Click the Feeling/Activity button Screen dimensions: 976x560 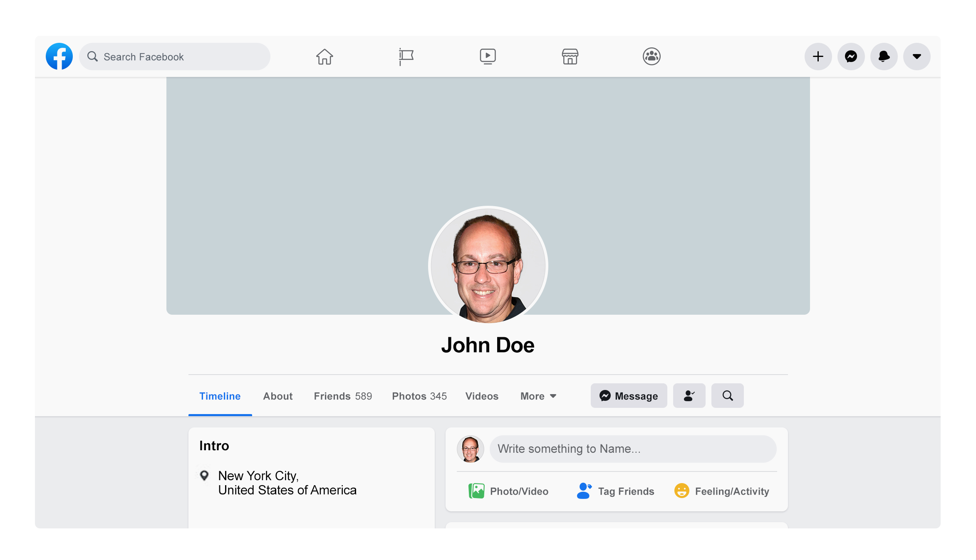[x=722, y=491]
